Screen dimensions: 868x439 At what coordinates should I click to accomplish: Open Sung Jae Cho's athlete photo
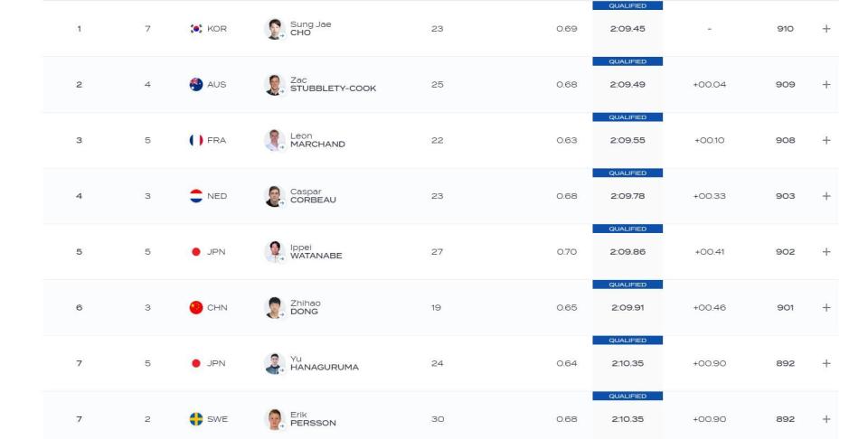point(275,29)
